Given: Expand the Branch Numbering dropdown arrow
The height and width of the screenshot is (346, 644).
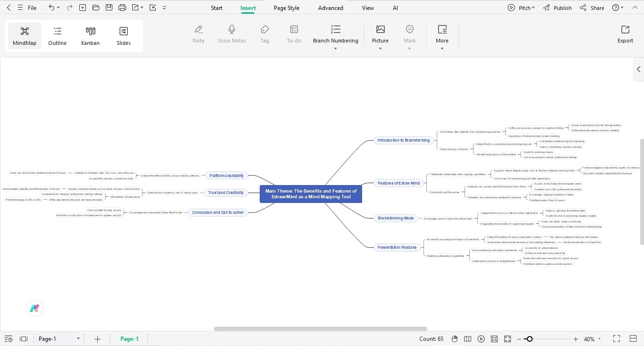Looking at the screenshot, I should pyautogui.click(x=336, y=48).
